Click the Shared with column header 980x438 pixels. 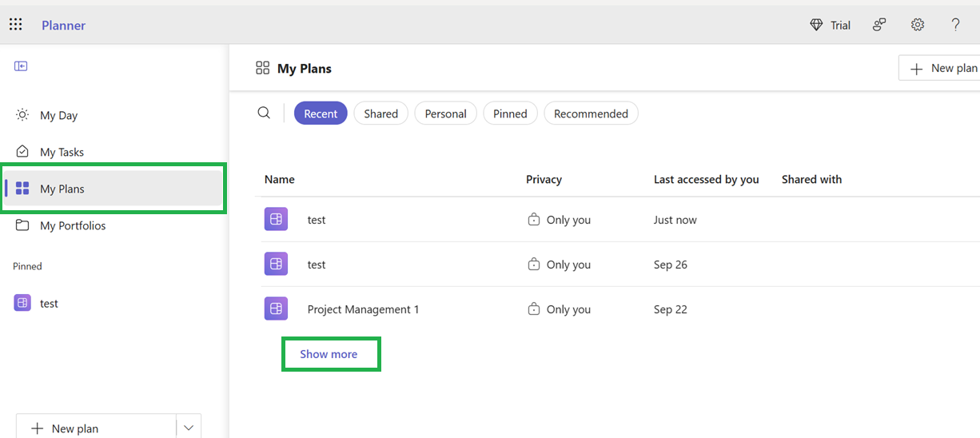pos(812,179)
